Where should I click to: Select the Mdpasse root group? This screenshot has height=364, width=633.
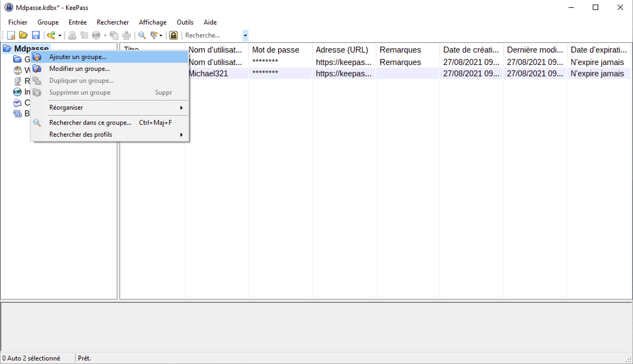click(31, 49)
